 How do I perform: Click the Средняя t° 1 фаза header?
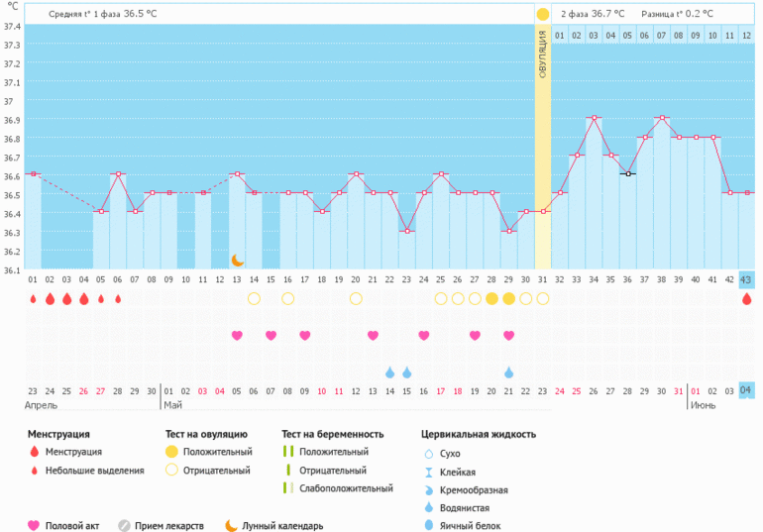click(x=102, y=14)
